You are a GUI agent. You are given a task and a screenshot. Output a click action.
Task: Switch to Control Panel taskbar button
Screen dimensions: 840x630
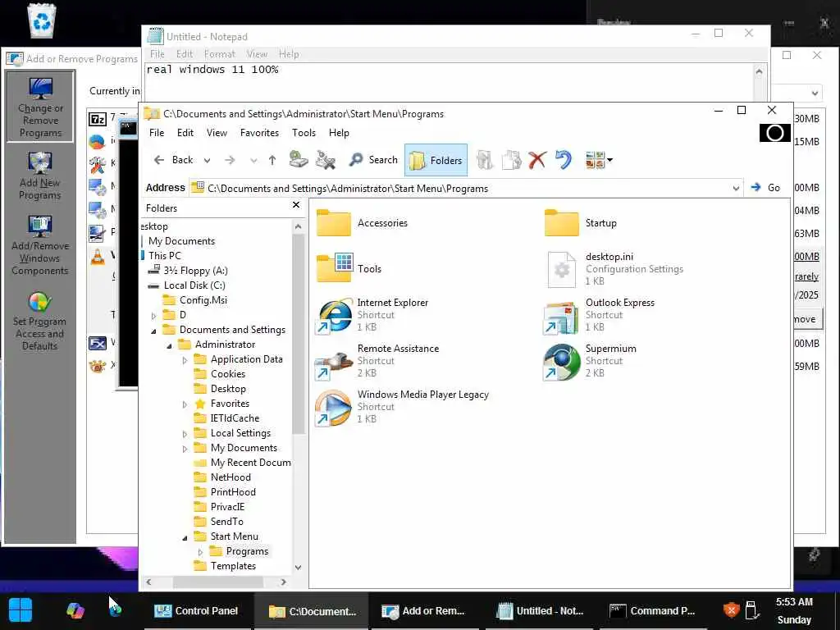[x=196, y=610]
